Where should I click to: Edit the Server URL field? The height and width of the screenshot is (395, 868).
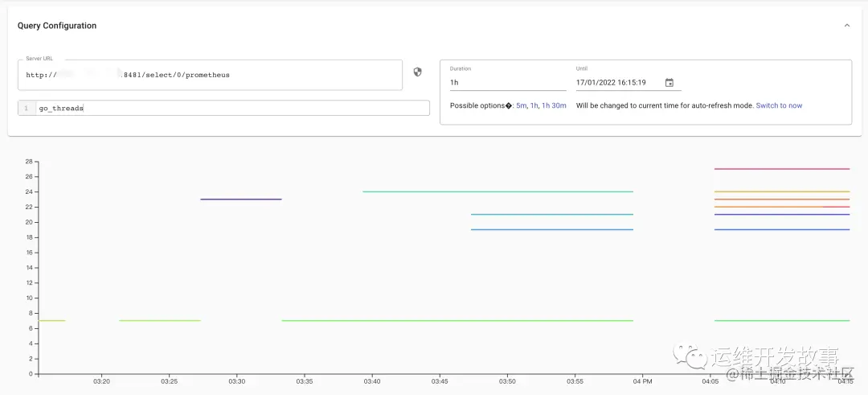(x=210, y=75)
